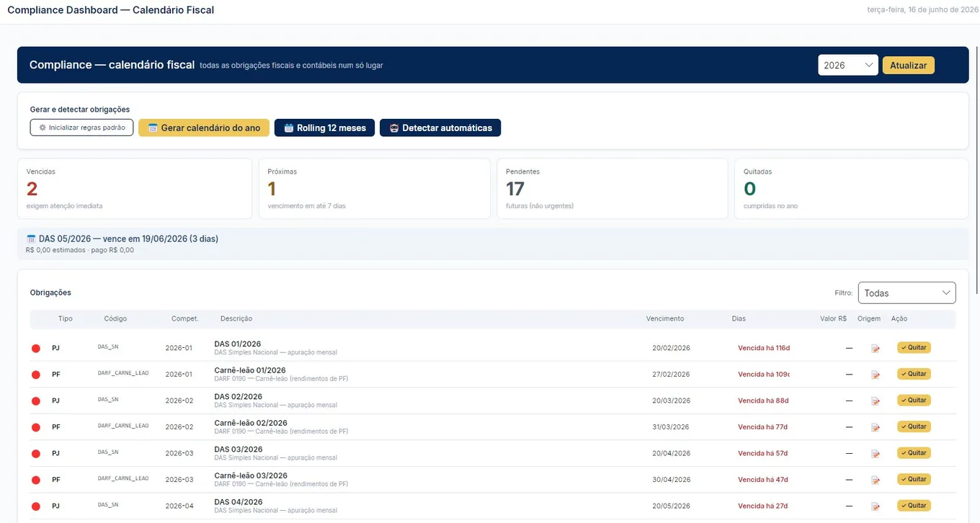Select the Quitadas summary card
The width and height of the screenshot is (980, 523).
(852, 189)
